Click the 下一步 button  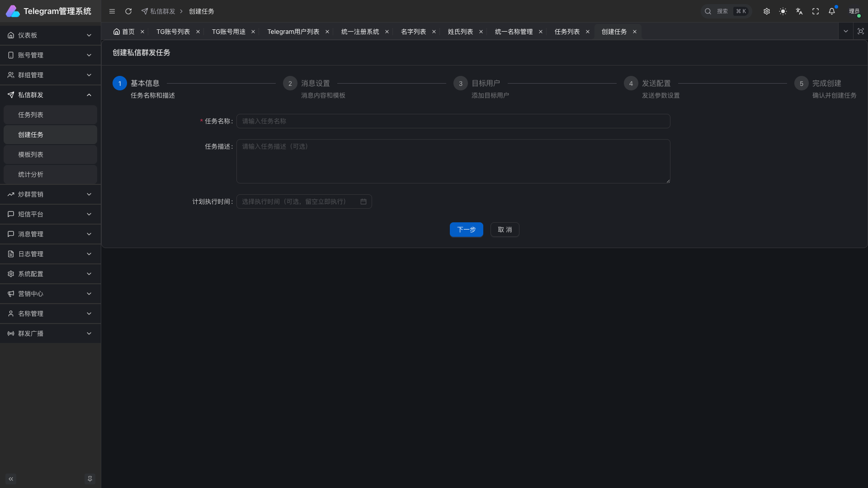pyautogui.click(x=466, y=230)
